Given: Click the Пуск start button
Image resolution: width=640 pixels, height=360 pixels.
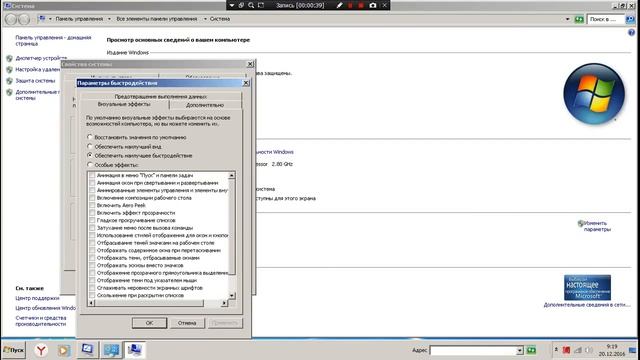Looking at the screenshot, I should (13, 350).
